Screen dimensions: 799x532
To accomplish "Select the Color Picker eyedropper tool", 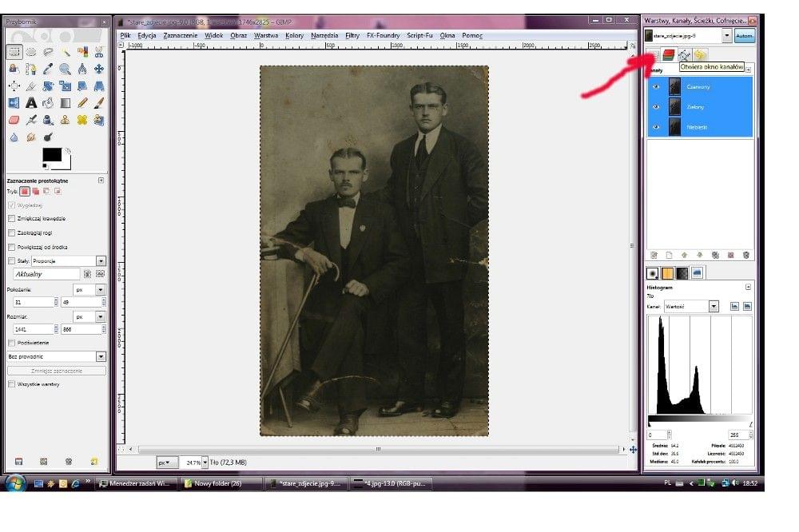I will pos(49,69).
